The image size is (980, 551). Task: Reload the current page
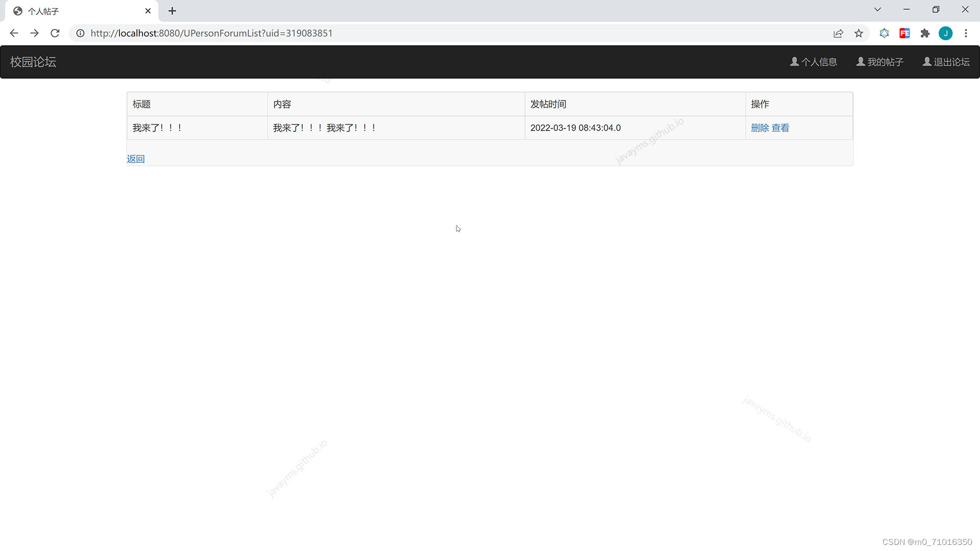[55, 33]
